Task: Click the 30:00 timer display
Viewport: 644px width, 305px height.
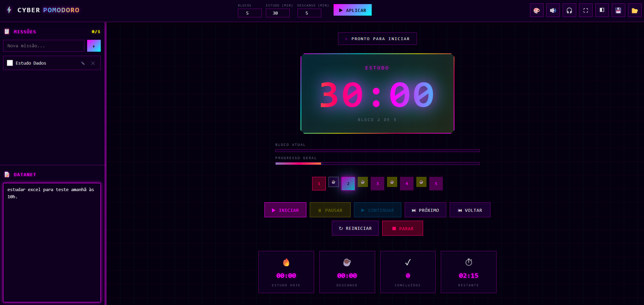Action: coord(377,95)
